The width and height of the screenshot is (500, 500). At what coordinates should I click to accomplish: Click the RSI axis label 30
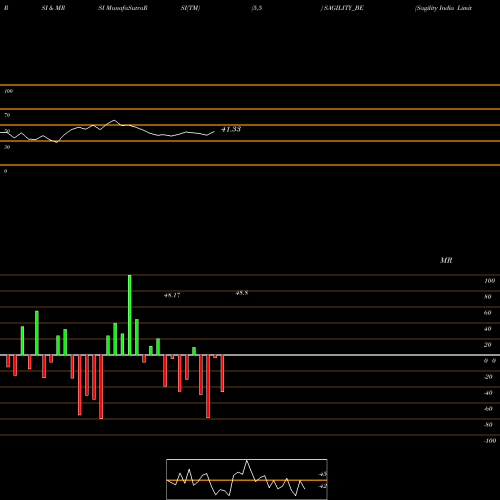[x=7, y=147]
